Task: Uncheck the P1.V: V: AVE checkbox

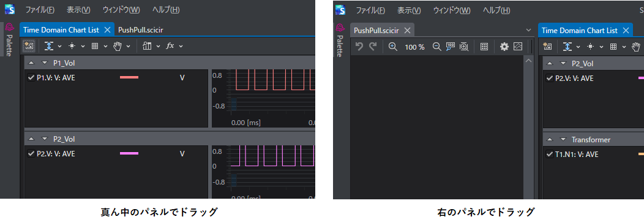Action: click(31, 77)
